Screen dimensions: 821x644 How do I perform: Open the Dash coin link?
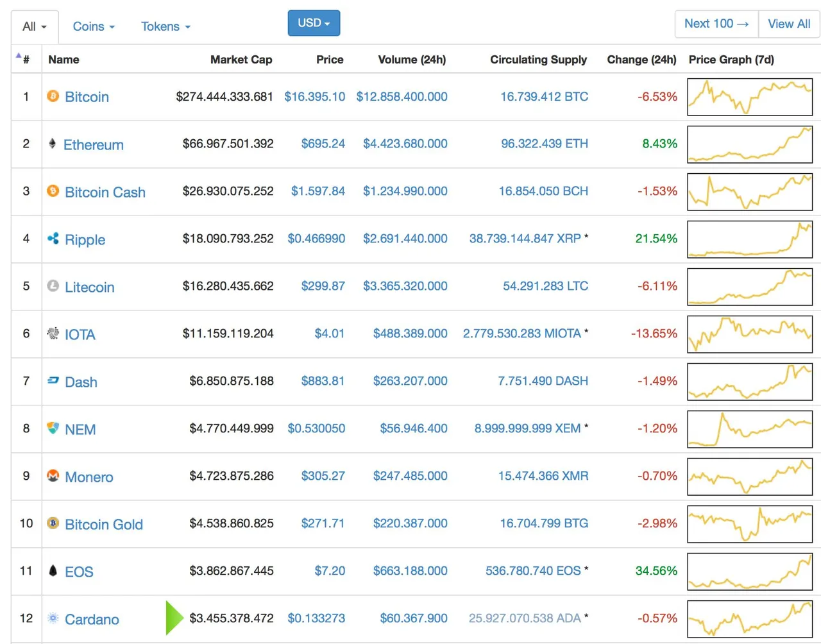(x=81, y=382)
